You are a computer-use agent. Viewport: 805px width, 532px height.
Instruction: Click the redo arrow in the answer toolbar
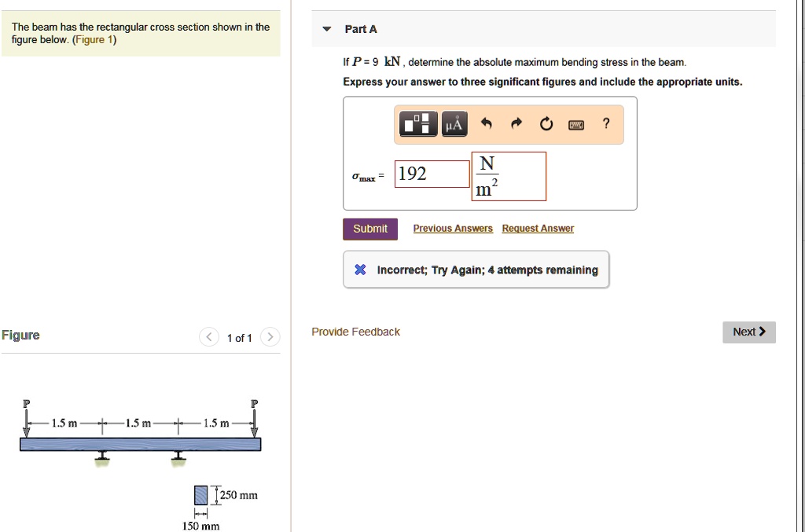click(x=516, y=123)
